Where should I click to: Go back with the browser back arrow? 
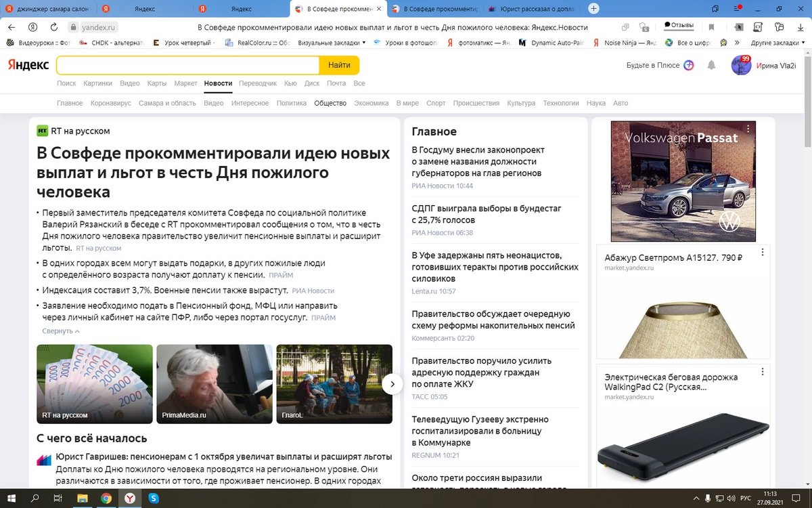click(12, 27)
